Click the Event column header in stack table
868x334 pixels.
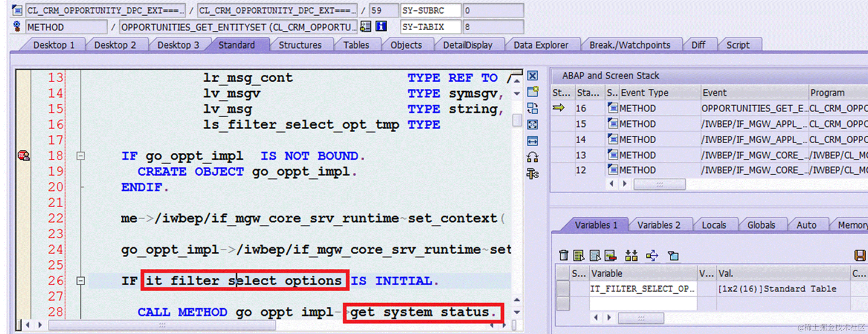click(x=754, y=93)
